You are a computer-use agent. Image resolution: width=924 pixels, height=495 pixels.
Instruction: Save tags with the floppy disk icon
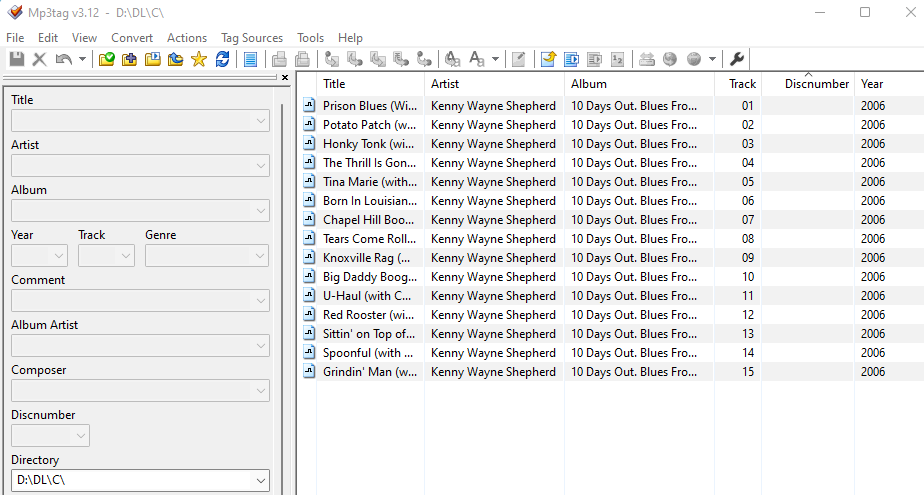(16, 59)
